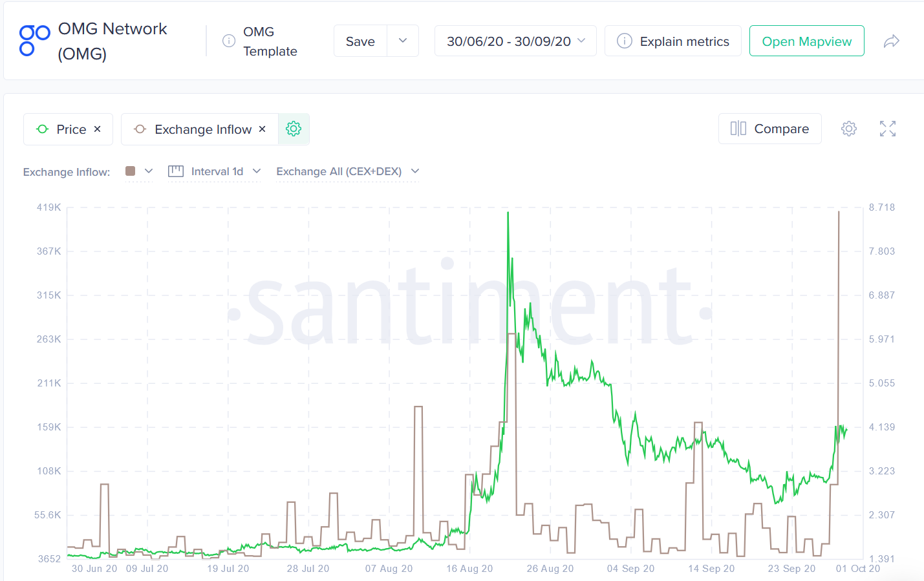Viewport: 924px width, 581px height.
Task: Click the 14 Sep 20 axis label
Action: click(x=711, y=569)
